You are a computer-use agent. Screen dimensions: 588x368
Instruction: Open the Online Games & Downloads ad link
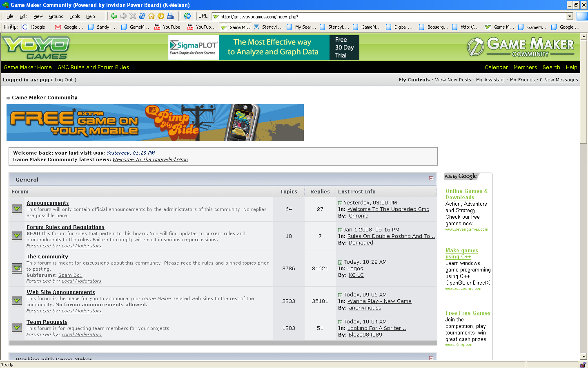coord(466,194)
